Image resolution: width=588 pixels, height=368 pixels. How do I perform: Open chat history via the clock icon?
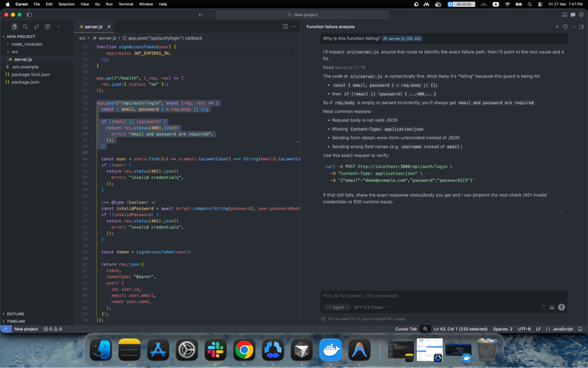pyautogui.click(x=565, y=26)
